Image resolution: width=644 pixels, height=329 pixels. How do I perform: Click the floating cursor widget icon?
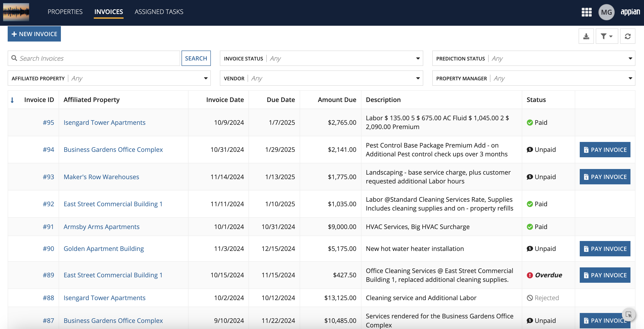pos(628,314)
